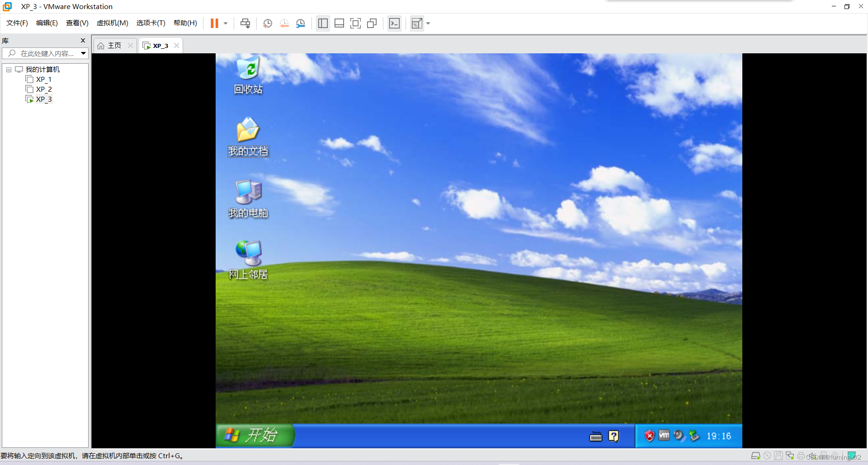Close the 库 library panel
The height and width of the screenshot is (465, 868).
(x=83, y=41)
